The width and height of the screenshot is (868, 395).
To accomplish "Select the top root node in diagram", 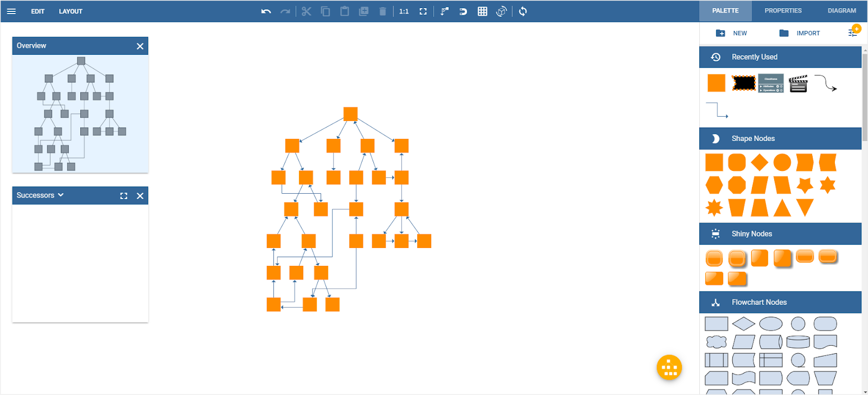I will [x=350, y=114].
